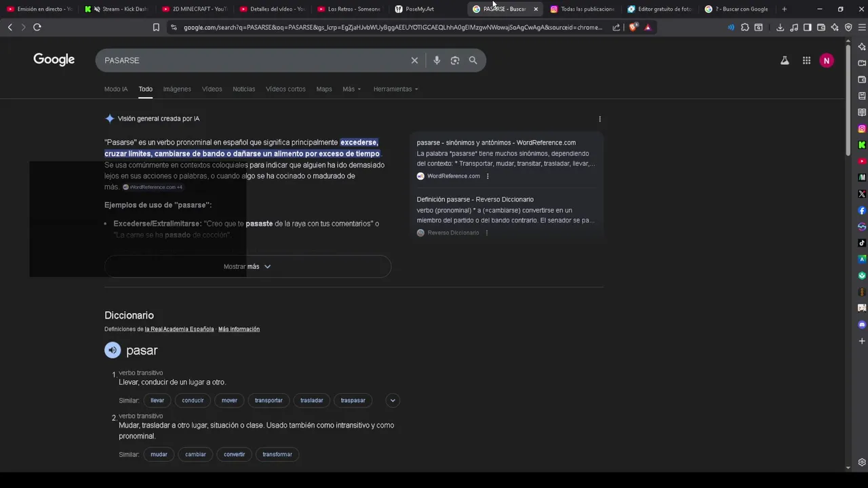The height and width of the screenshot is (488, 868).
Task: Open Instagram from the sidebar
Action: coord(862,129)
